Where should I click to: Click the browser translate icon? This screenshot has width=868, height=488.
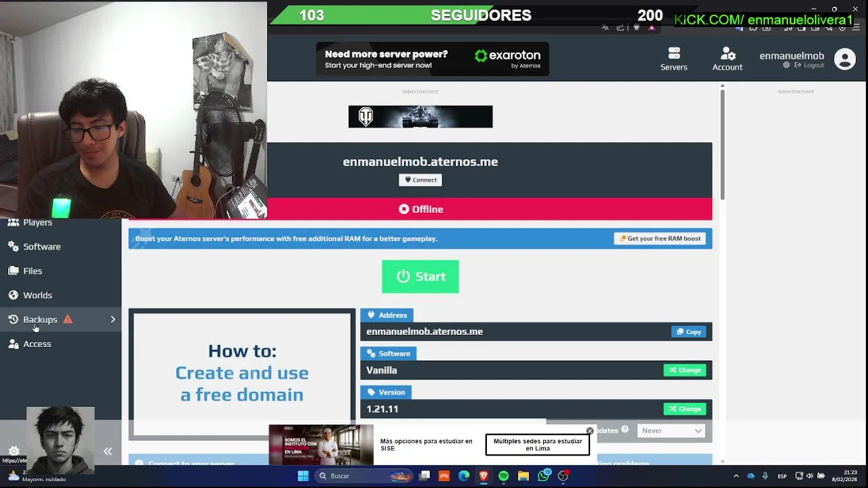(x=606, y=28)
